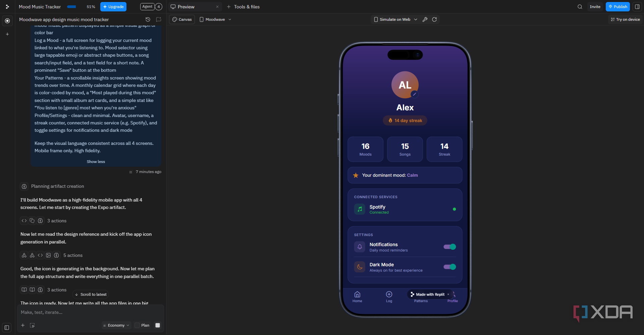
Task: Dismiss the Made with Replit badge
Action: [448, 294]
